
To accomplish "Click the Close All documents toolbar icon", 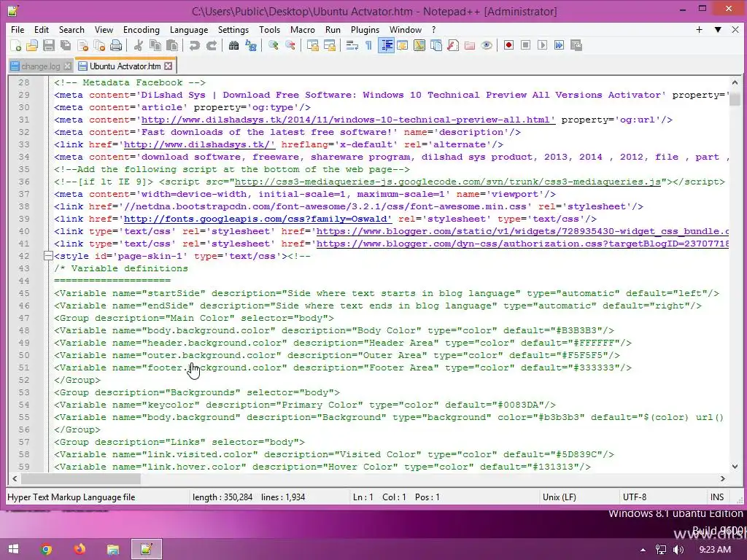I will [x=99, y=45].
